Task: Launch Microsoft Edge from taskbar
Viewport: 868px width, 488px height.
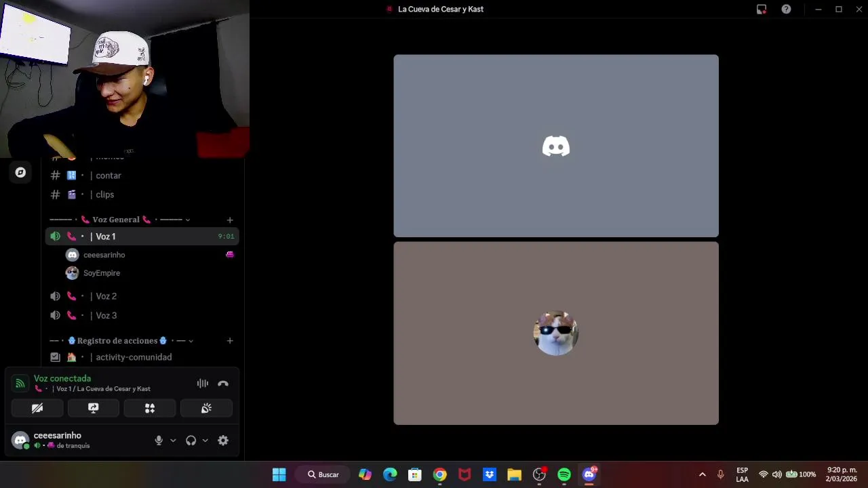Action: [x=390, y=474]
